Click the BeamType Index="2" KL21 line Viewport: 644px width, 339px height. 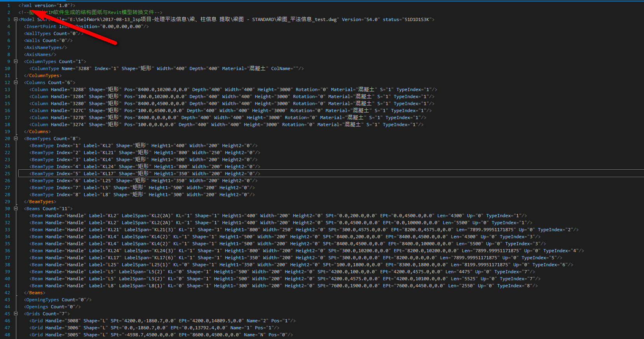[145, 153]
